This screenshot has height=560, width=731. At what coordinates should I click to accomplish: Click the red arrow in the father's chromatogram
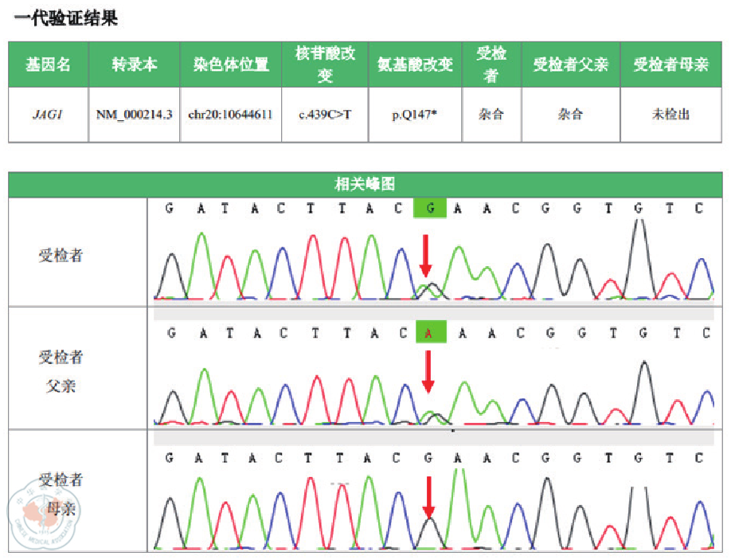[428, 372]
